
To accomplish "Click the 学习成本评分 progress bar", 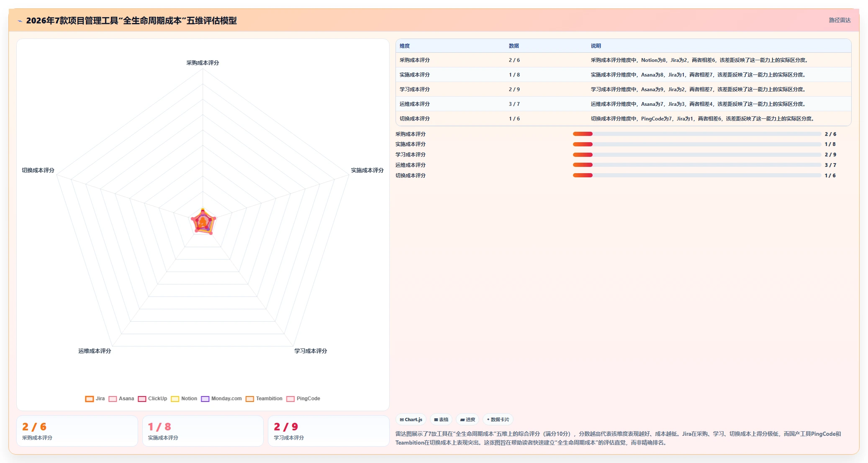I will coord(697,155).
